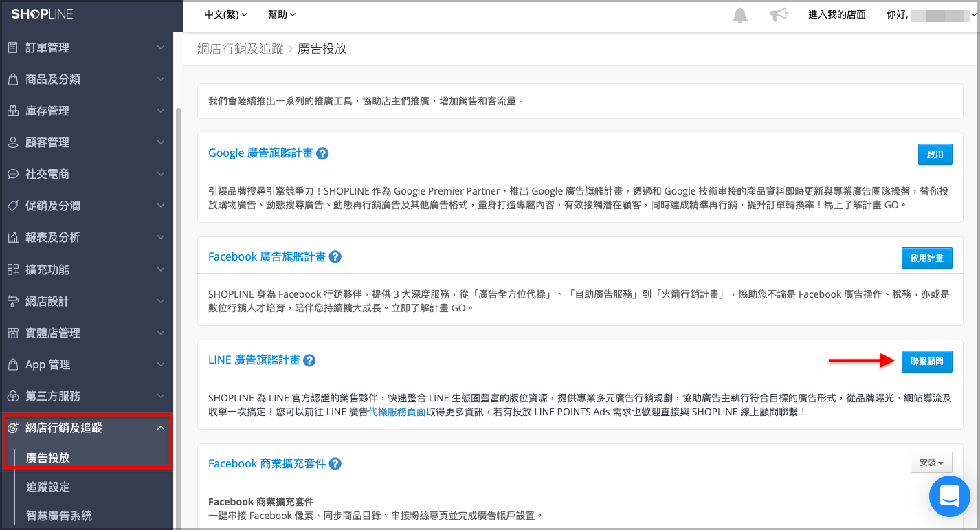Click help icon beside Facebook 廣告旗艦計畫

pyautogui.click(x=335, y=257)
